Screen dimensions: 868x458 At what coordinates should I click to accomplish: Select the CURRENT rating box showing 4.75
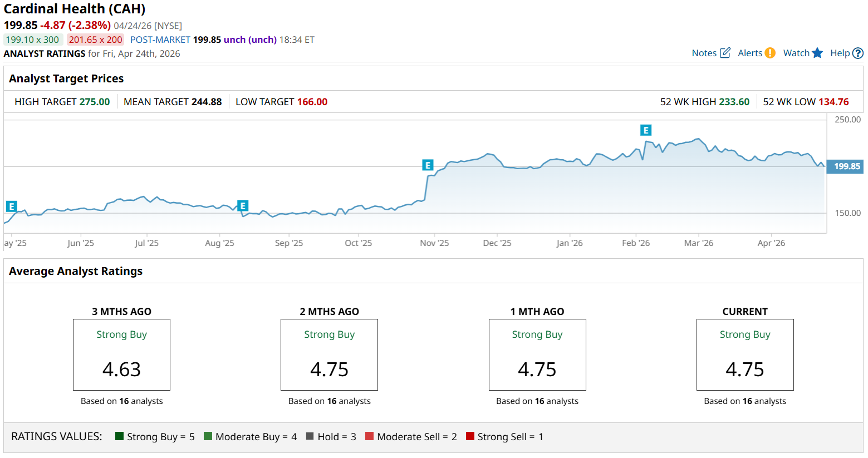tap(745, 354)
